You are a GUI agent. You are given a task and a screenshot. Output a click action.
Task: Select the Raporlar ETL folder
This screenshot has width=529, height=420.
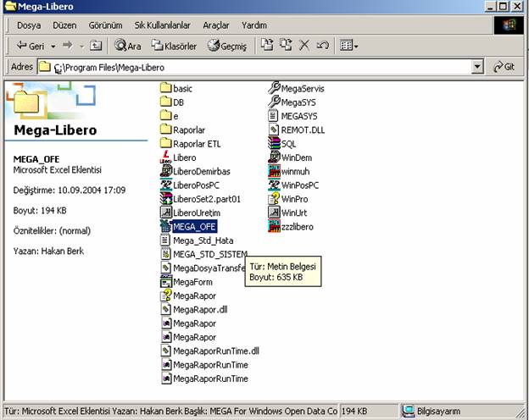(x=190, y=144)
